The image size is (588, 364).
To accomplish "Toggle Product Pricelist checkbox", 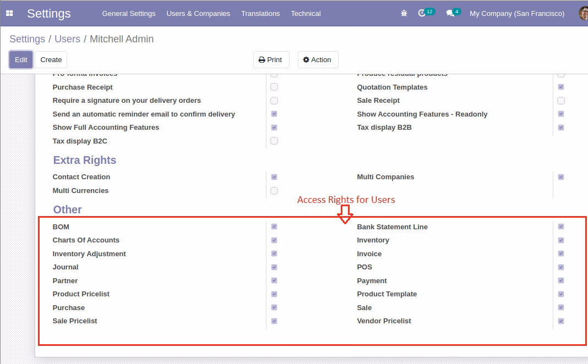I will 274,294.
